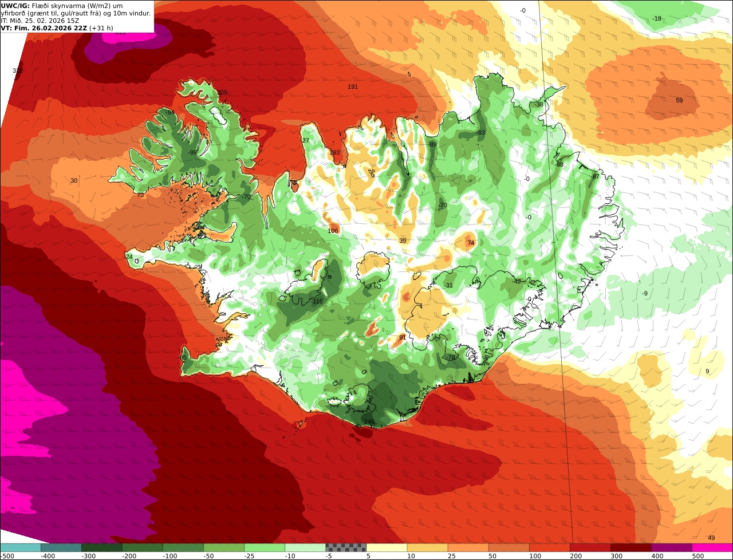Click the initial time text 'IT: Mið. 25. 02. 2026 15Z'
This screenshot has height=560, width=733.
(40, 20)
